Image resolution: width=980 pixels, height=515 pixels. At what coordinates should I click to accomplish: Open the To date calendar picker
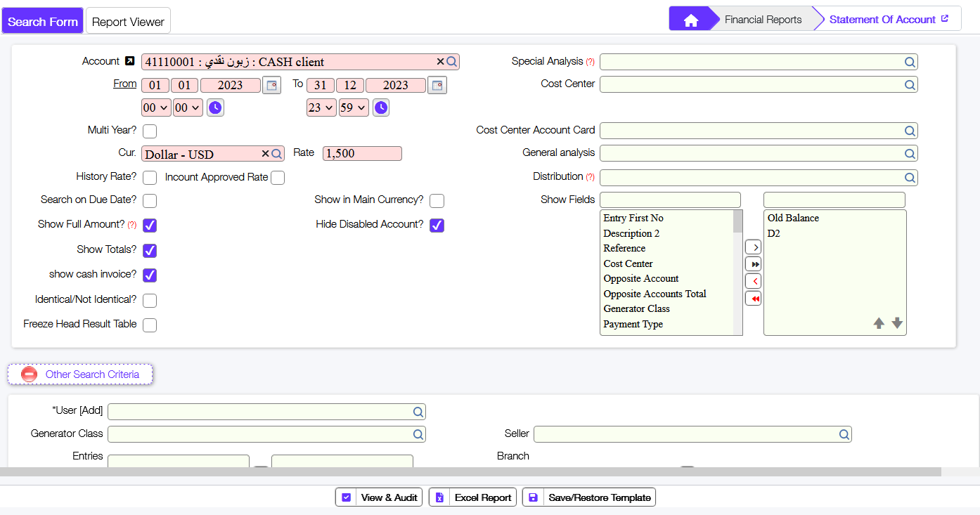pos(437,86)
